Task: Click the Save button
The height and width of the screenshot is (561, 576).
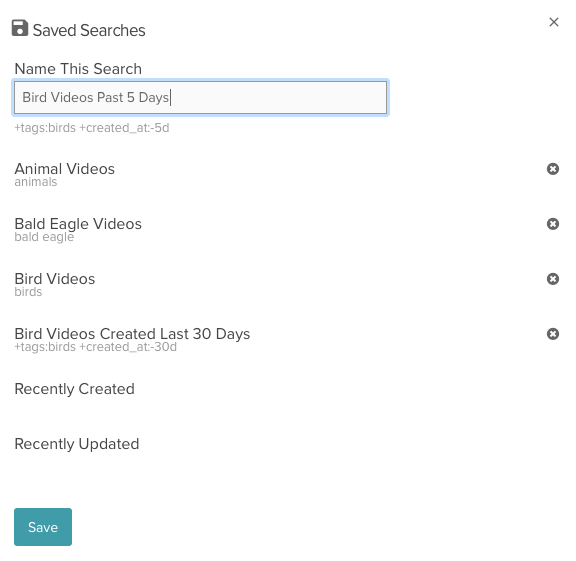Action: pos(43,527)
